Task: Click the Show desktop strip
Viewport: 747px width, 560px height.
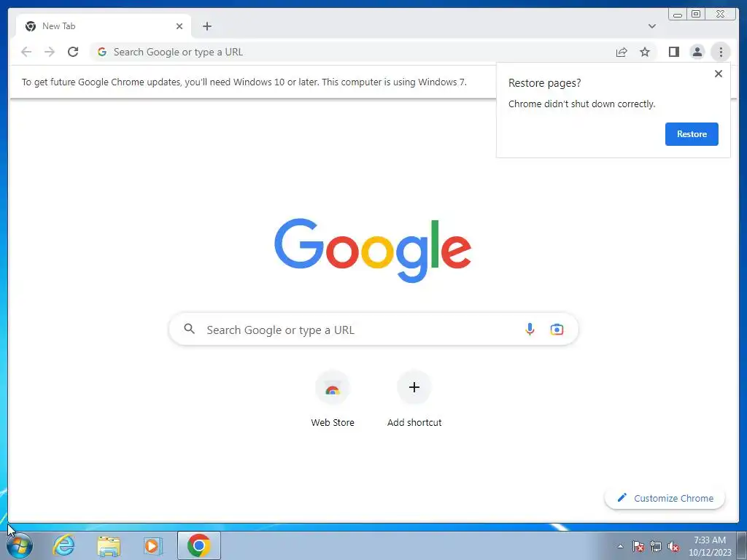Action: (742, 545)
